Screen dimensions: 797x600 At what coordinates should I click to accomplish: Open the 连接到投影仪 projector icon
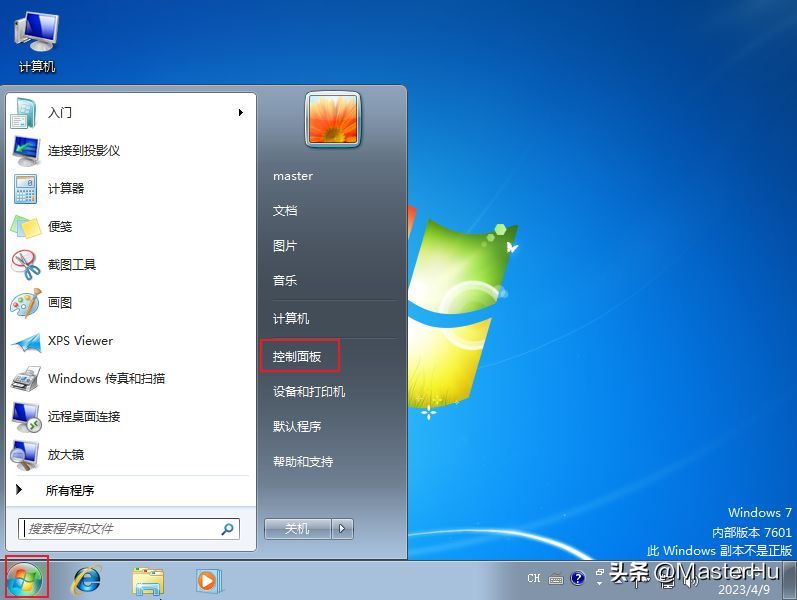(25, 151)
